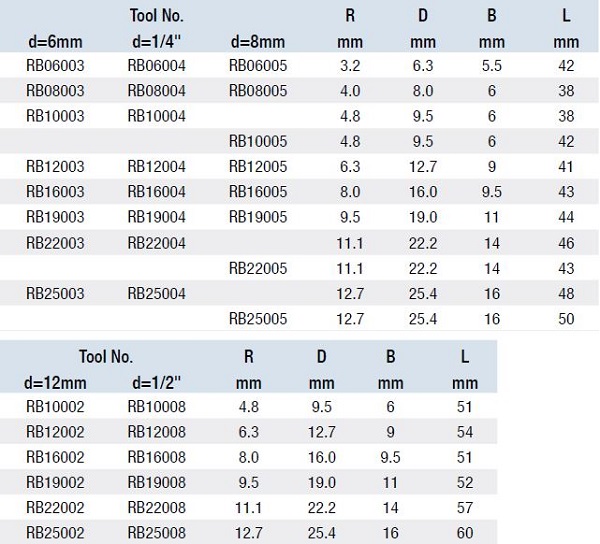Click tool number RB06003

click(x=55, y=65)
